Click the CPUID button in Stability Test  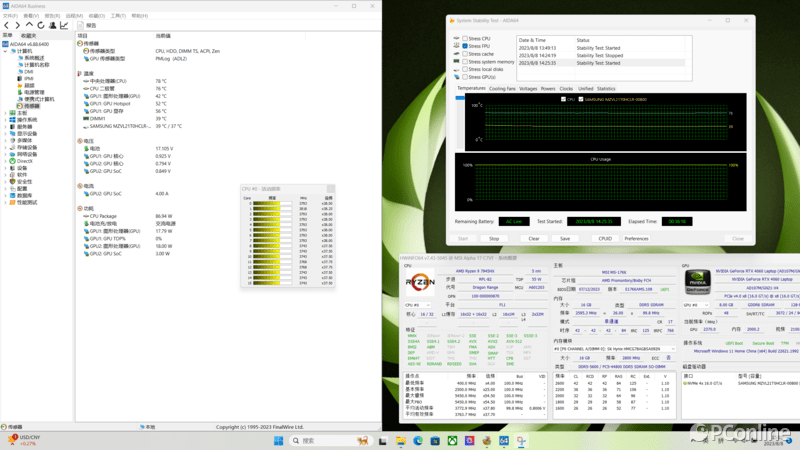click(x=605, y=239)
